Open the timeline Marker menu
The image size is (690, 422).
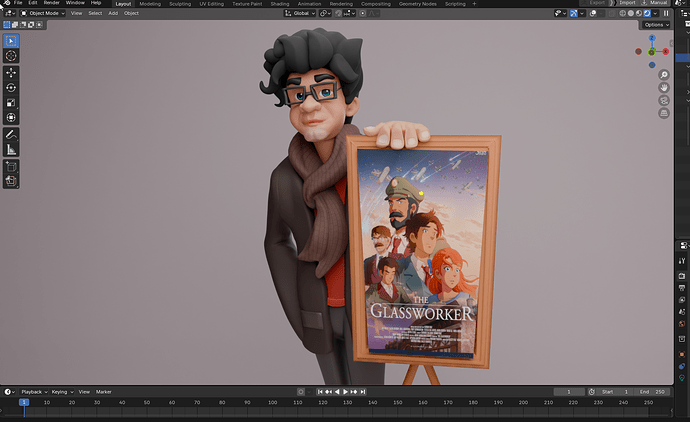click(104, 392)
